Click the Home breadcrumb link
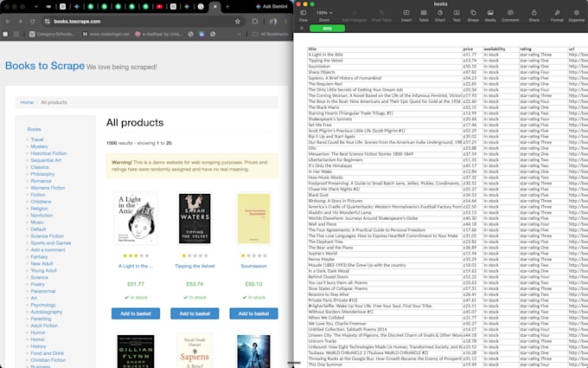The height and width of the screenshot is (368, 588). click(x=27, y=102)
